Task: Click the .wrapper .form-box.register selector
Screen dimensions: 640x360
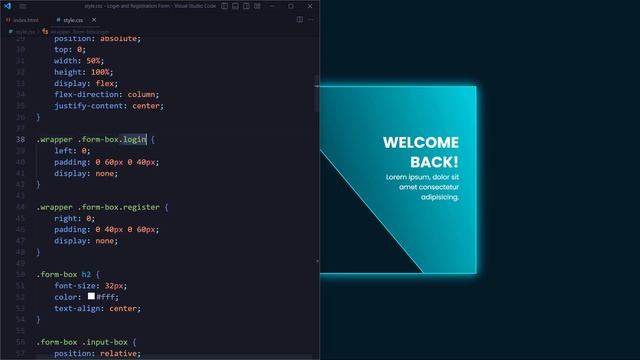Action: coord(98,207)
